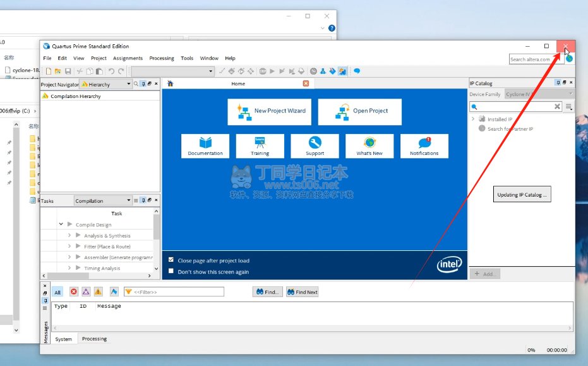588x366 pixels.
Task: Click the Find... button
Action: [x=267, y=292]
